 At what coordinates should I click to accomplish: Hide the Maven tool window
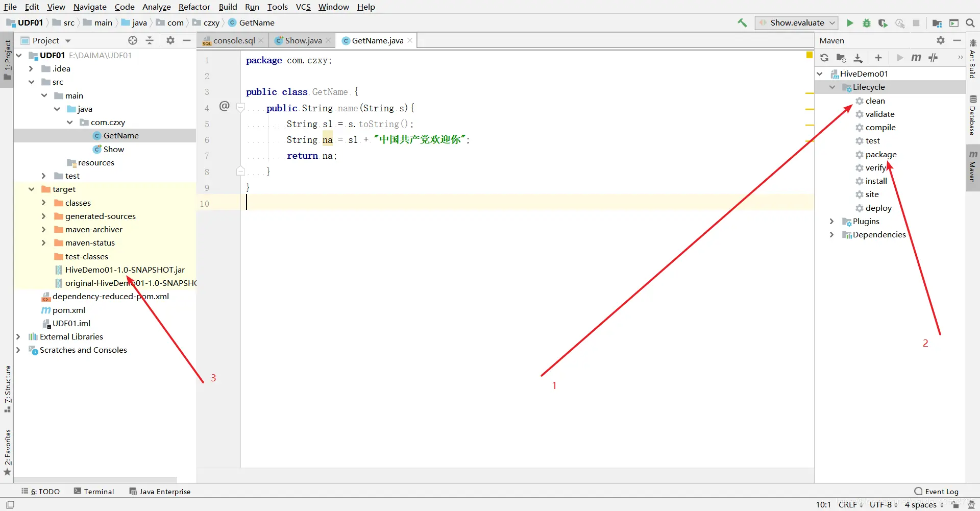(x=957, y=40)
